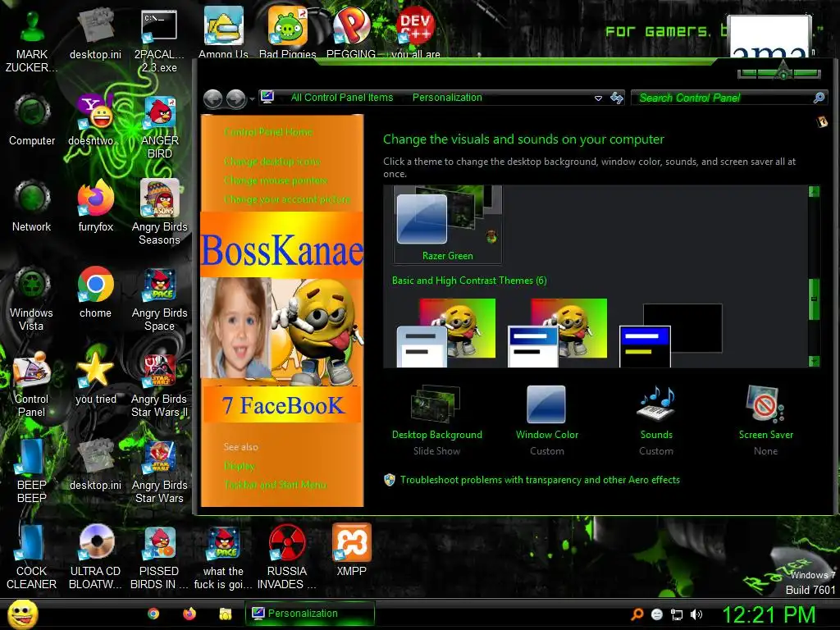Launch the furryfox Firefox shortcut

[x=95, y=206]
